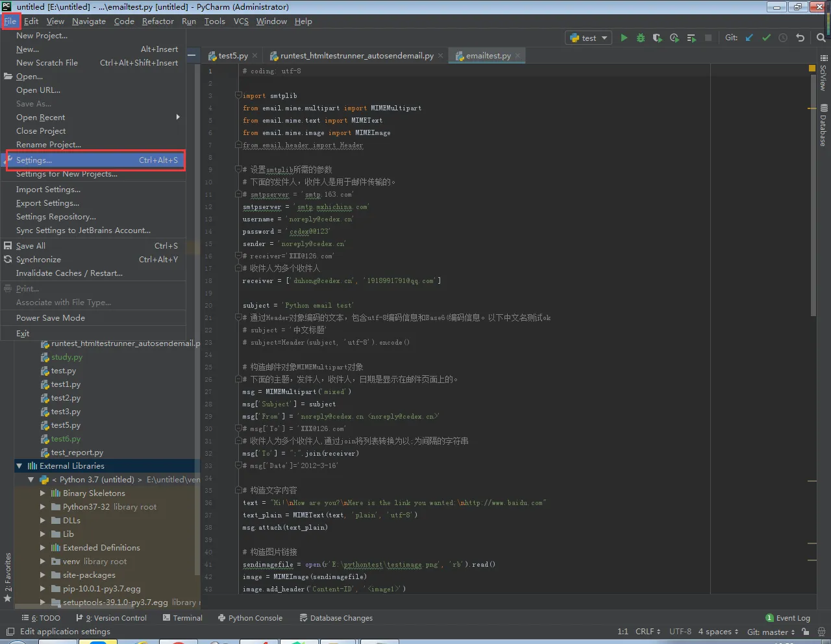
Task: Toggle the Version Control tool window
Action: coord(111,618)
